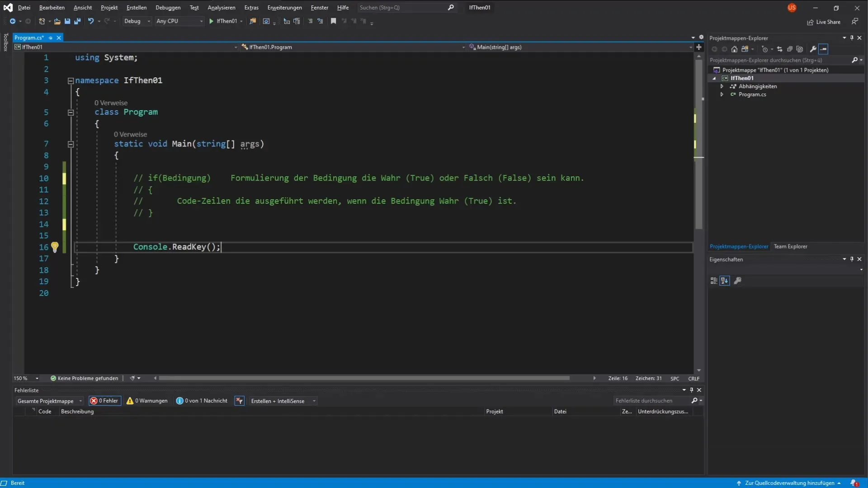The width and height of the screenshot is (868, 488).
Task: Open the Live Share button
Action: coord(824,22)
